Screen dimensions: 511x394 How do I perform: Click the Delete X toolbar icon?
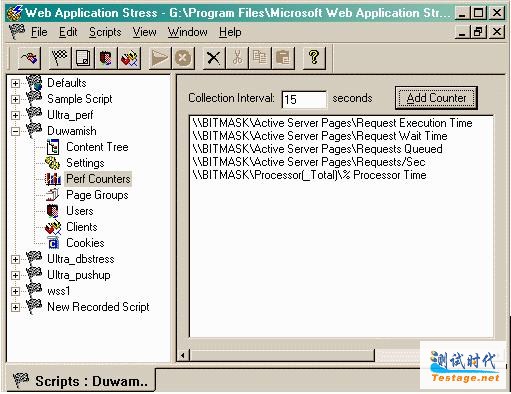[214, 58]
